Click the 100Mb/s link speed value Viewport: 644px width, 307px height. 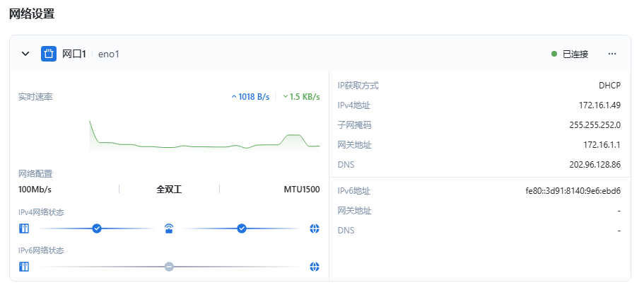(35, 190)
